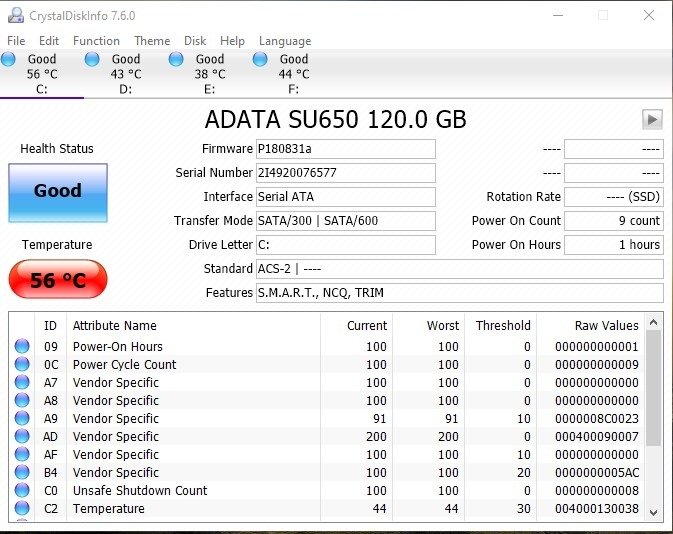Select the E: drive status orb
The image size is (673, 534).
(176, 59)
